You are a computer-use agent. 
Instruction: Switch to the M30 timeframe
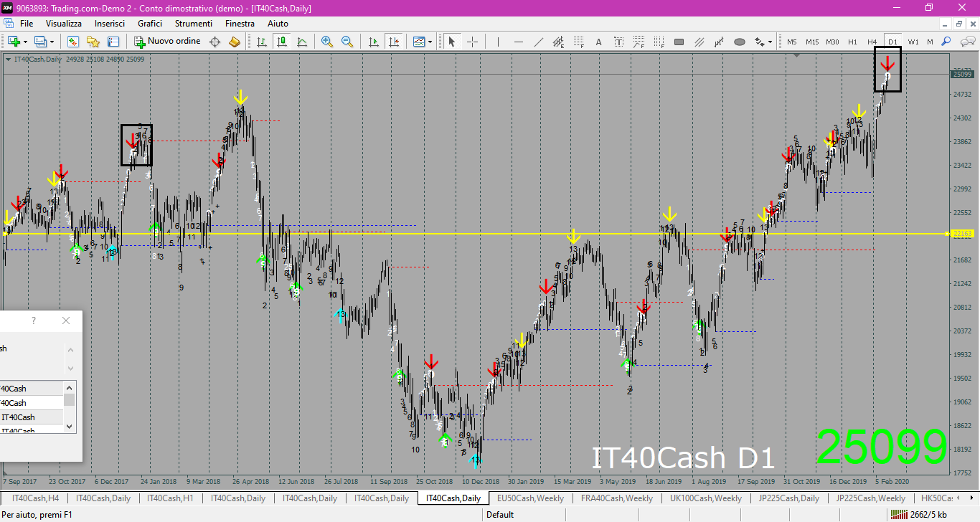831,42
